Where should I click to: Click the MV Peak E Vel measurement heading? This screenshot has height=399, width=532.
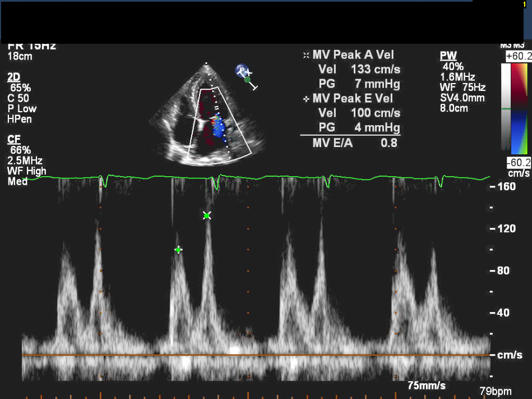[353, 99]
